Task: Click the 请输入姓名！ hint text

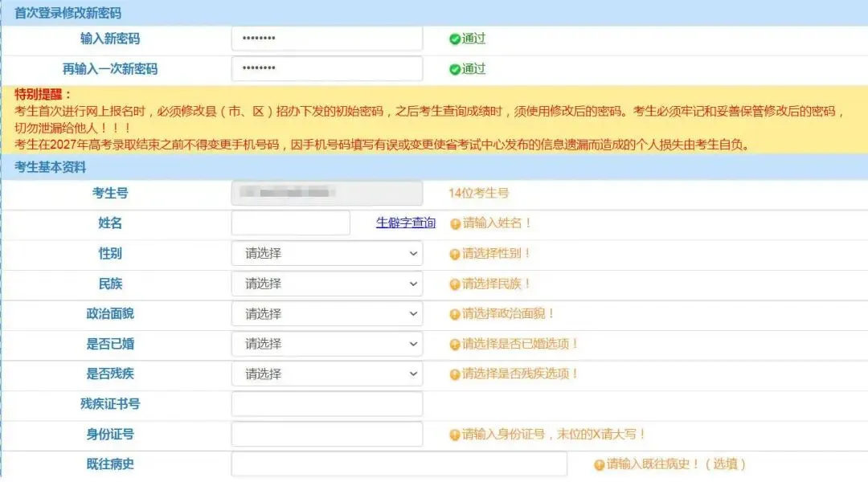Action: (497, 223)
